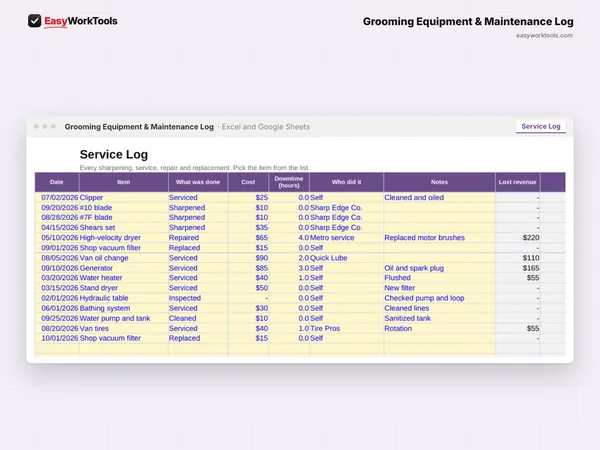Click the Quick Lube cell
Viewport: 600px width, 450px height.
[346, 258]
